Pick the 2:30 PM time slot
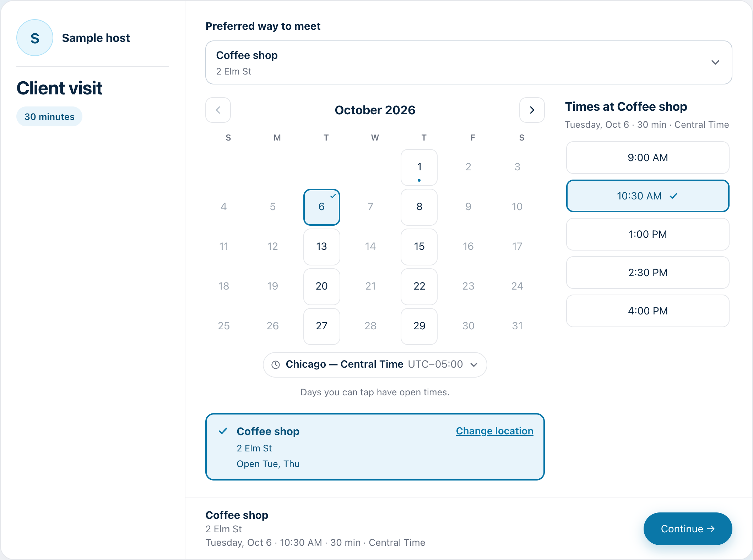Viewport: 753px width, 560px height. pyautogui.click(x=648, y=273)
